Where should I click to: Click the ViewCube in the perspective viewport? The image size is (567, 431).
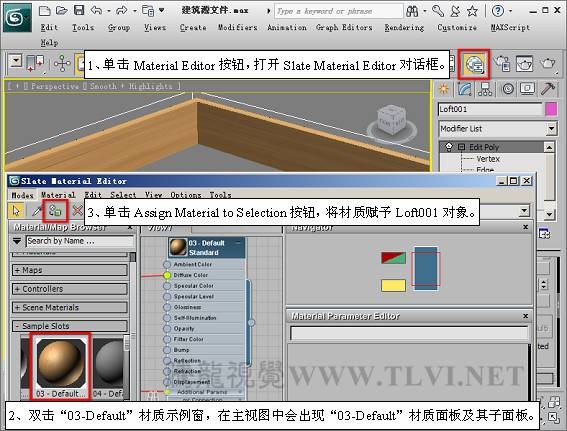point(392,121)
